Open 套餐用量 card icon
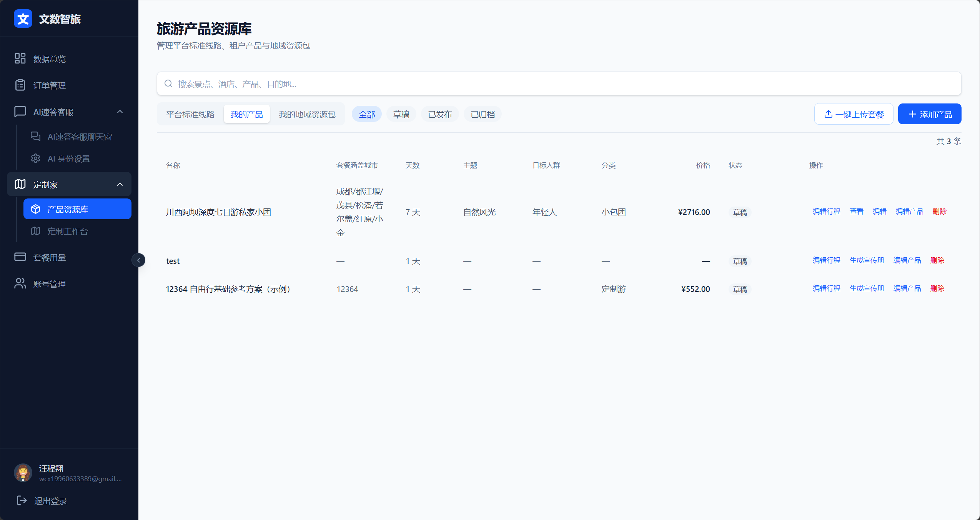 coord(20,257)
